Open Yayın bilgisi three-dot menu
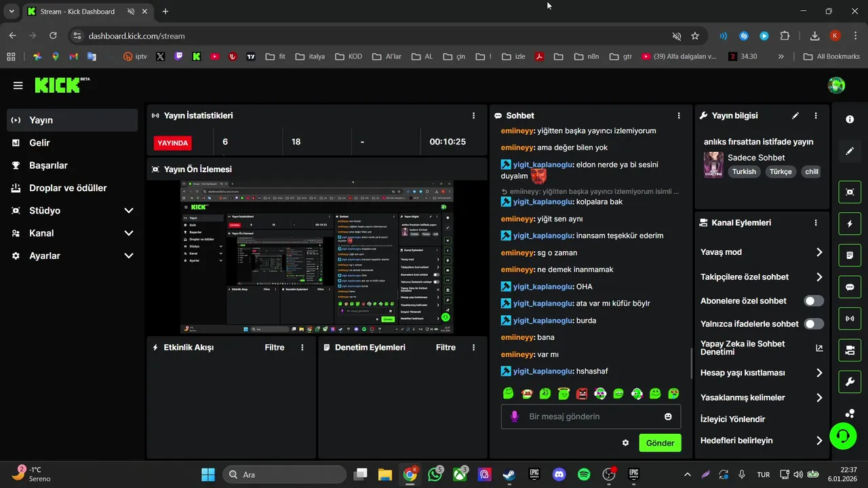Image resolution: width=868 pixels, height=488 pixels. coord(816,116)
